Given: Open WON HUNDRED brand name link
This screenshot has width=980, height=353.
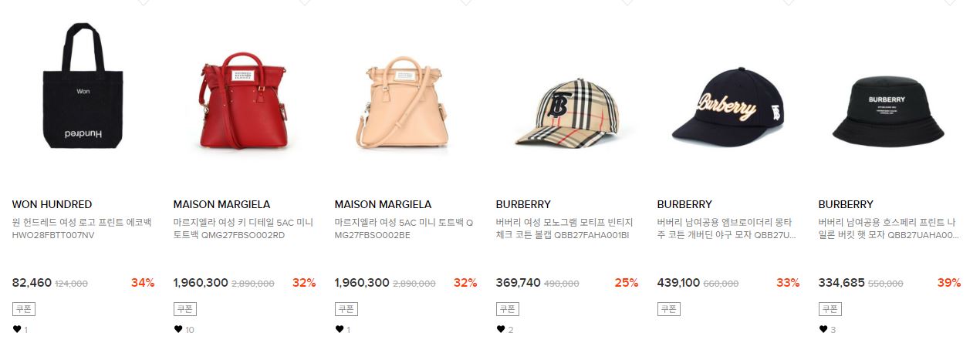Looking at the screenshot, I should [x=52, y=204].
